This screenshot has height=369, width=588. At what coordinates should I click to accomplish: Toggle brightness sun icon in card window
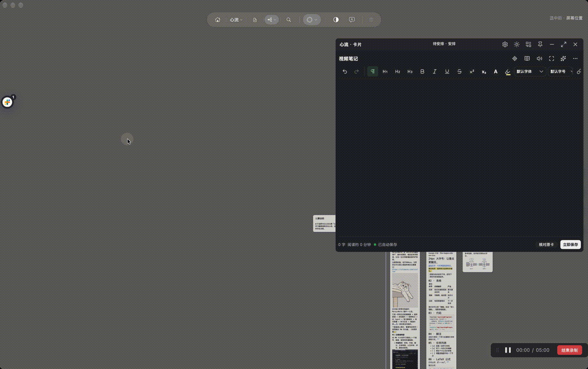[x=517, y=44]
